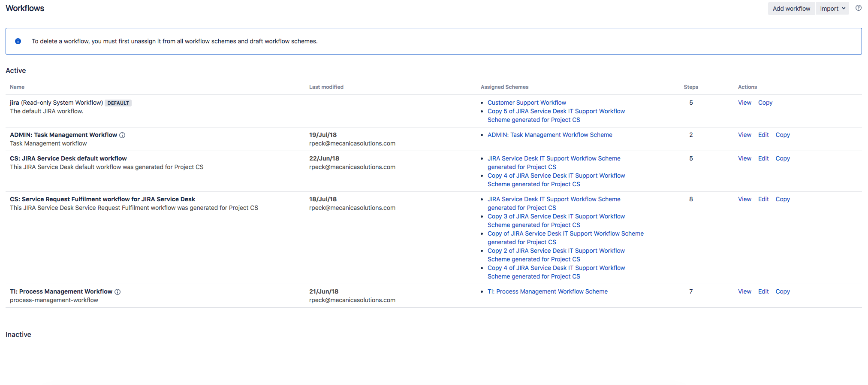Copy the jira read-only system workflow
This screenshot has width=868, height=385.
coord(765,103)
